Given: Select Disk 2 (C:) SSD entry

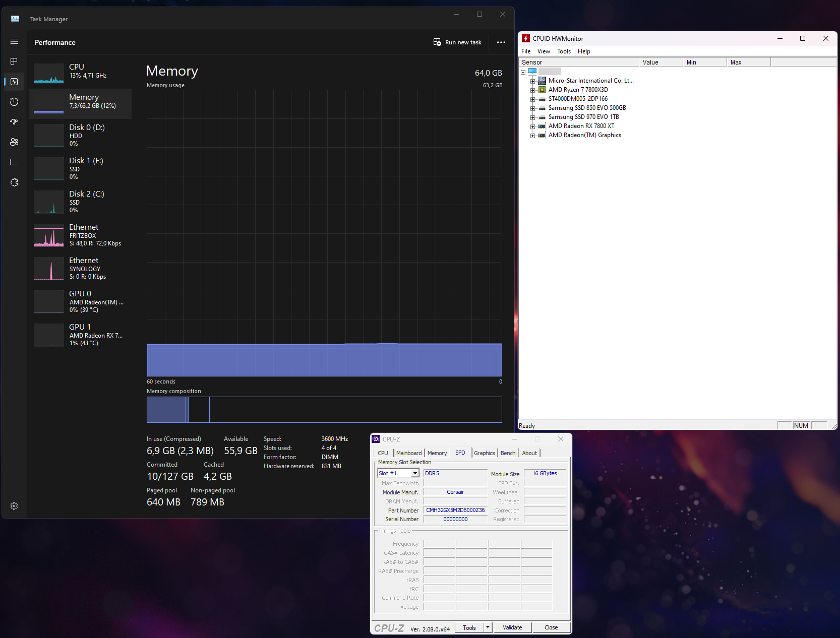Looking at the screenshot, I should [x=80, y=203].
